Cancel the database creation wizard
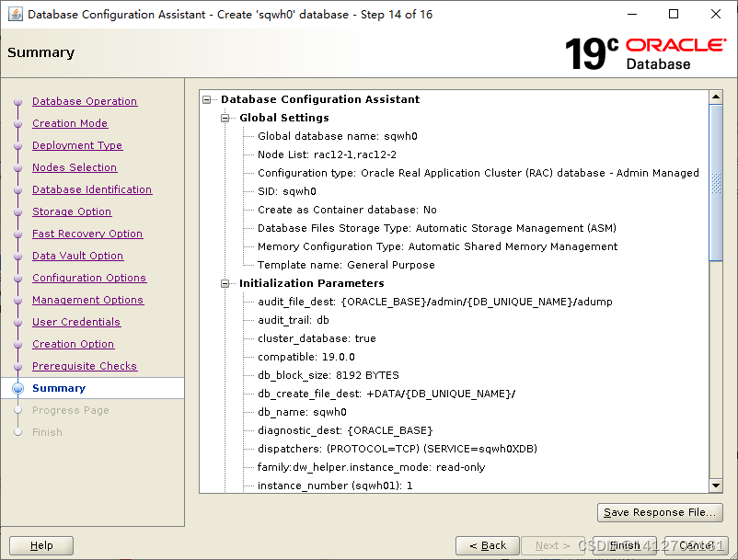 coord(697,545)
